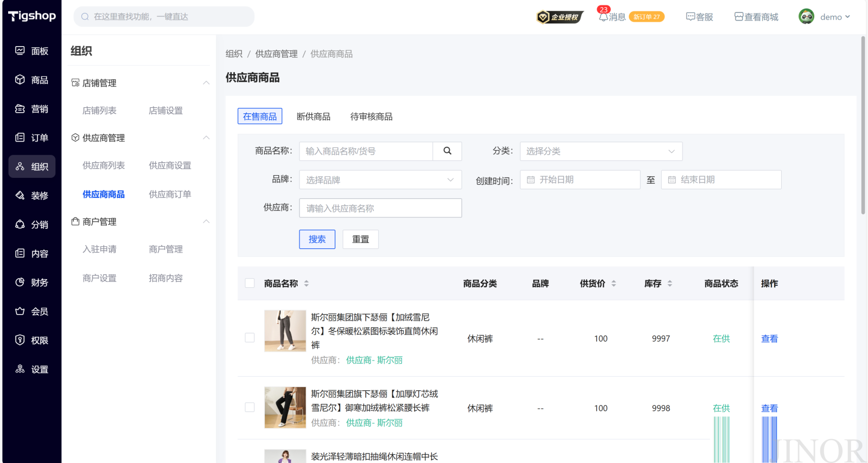
Task: Check the 加绒雪尼尔 product row checkbox
Action: pos(250,338)
